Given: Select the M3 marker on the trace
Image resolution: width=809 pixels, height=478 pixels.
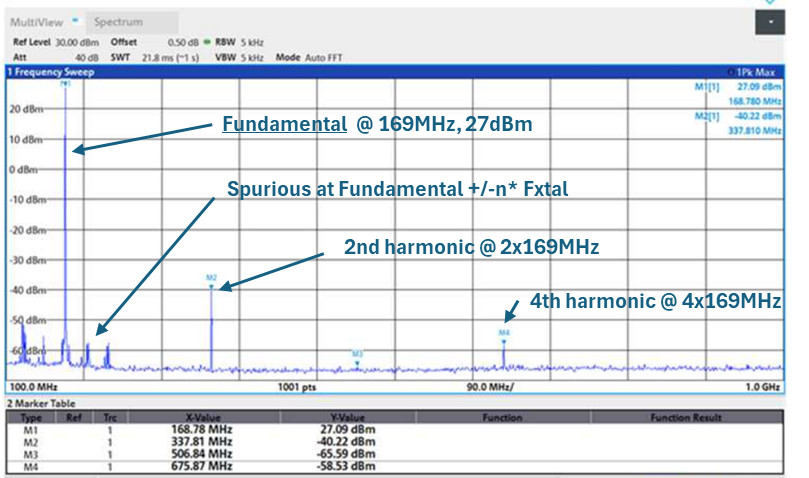Looking at the screenshot, I should click(x=357, y=353).
